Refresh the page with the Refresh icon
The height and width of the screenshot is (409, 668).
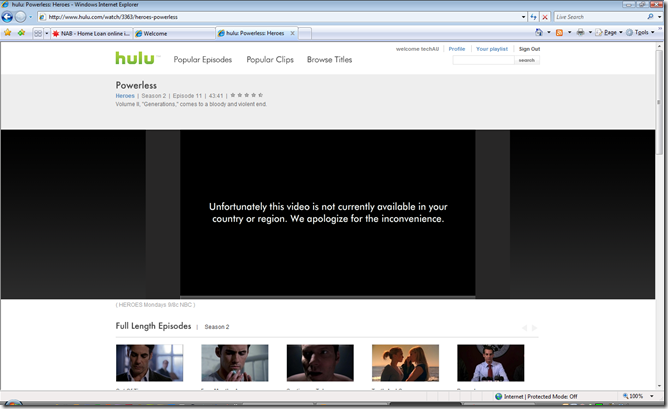533,17
